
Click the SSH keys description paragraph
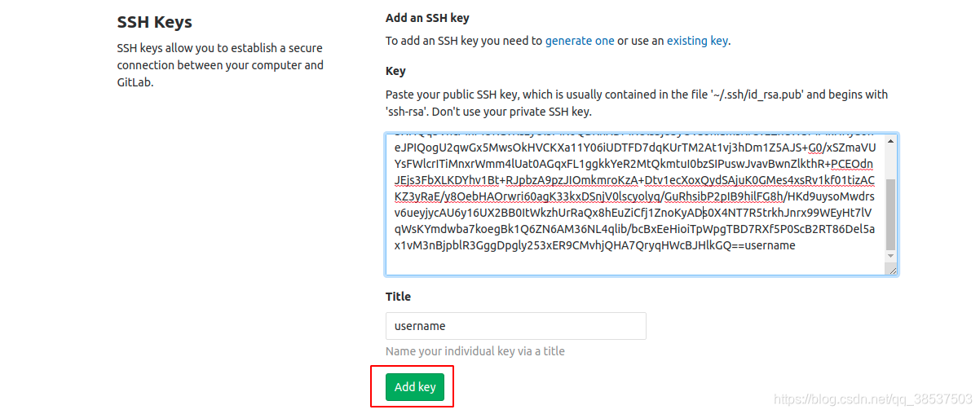point(220,65)
